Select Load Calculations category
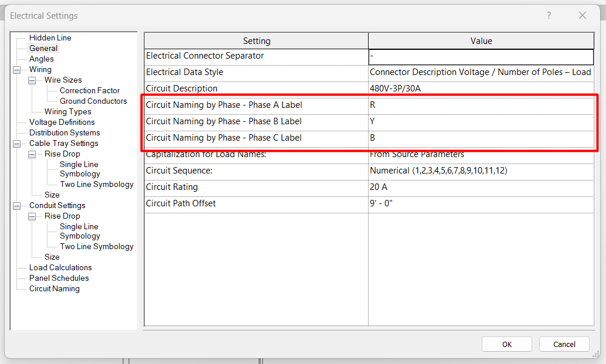This screenshot has height=364, width=606. [x=60, y=268]
